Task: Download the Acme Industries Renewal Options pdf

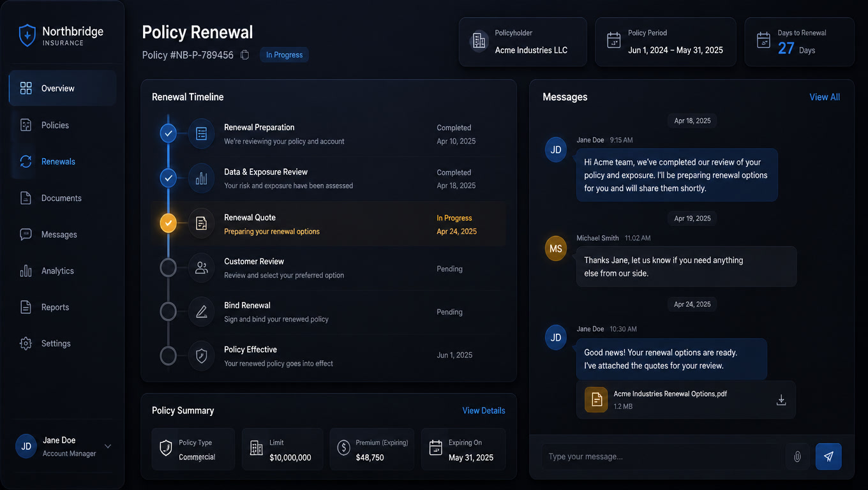Action: tap(781, 400)
